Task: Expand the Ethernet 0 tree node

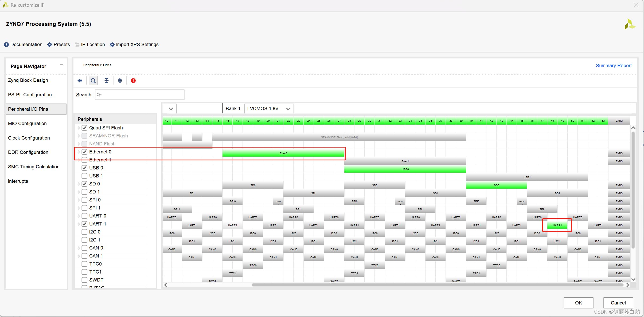Action: click(79, 152)
